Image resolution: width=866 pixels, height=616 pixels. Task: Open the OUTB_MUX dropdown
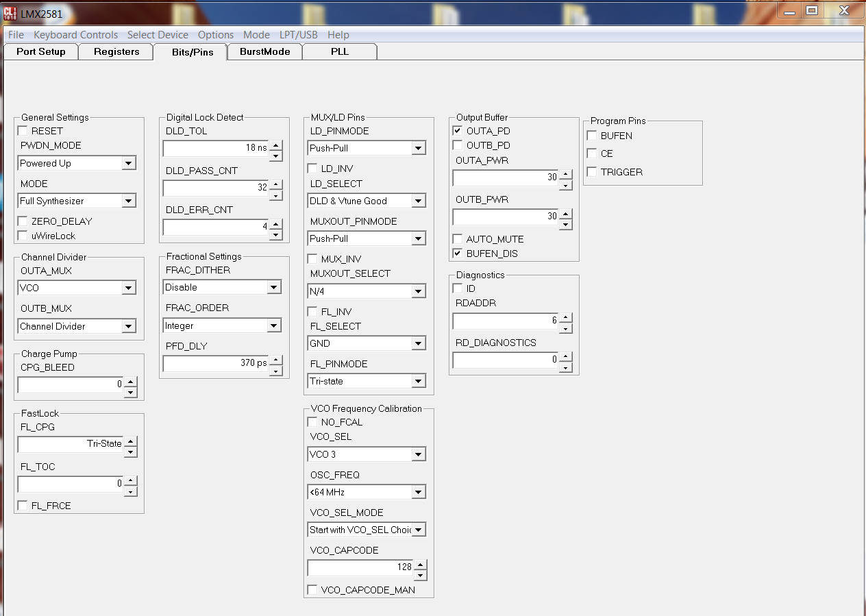click(x=129, y=326)
